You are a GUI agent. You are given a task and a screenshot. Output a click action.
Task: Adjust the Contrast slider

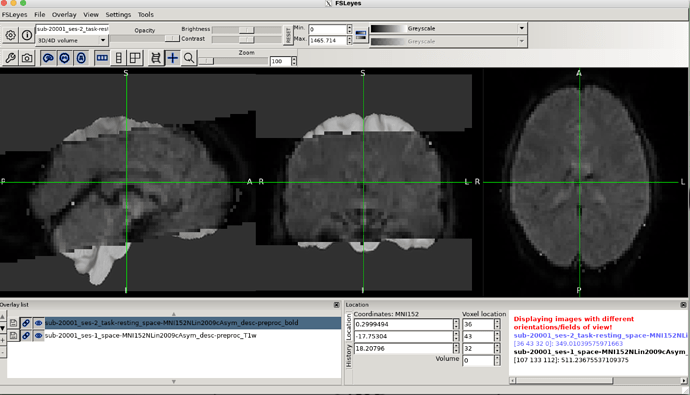[246, 40]
